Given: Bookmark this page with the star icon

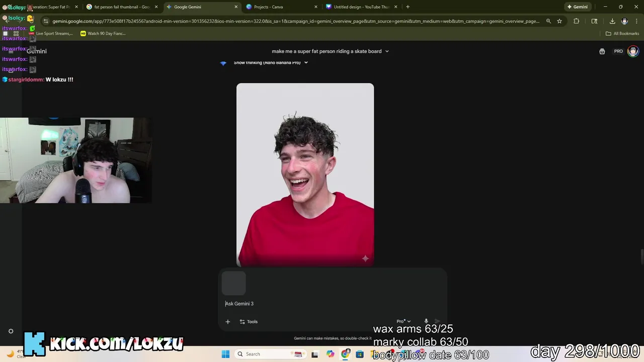Looking at the screenshot, I should 559,21.
